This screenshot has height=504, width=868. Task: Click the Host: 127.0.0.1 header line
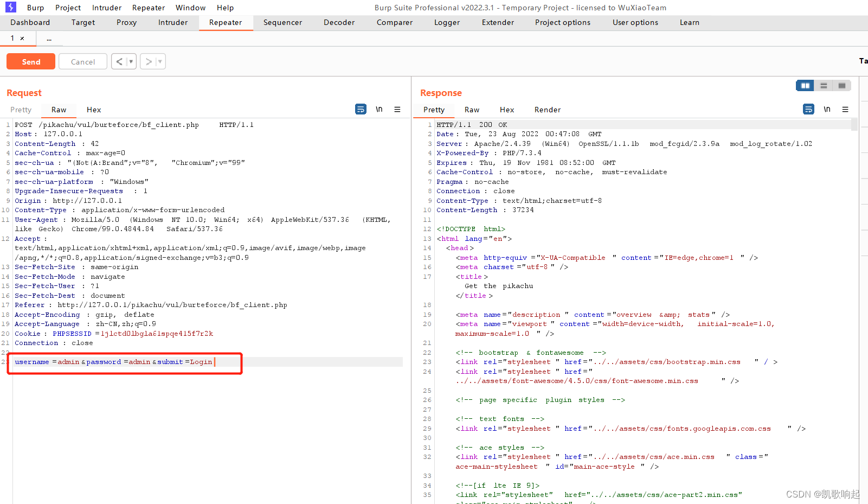[49, 134]
